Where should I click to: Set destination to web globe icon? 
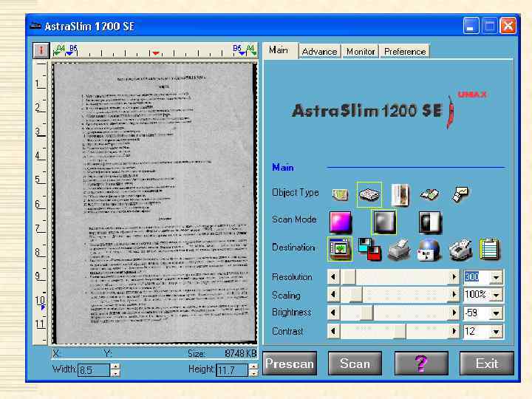pyautogui.click(x=429, y=250)
